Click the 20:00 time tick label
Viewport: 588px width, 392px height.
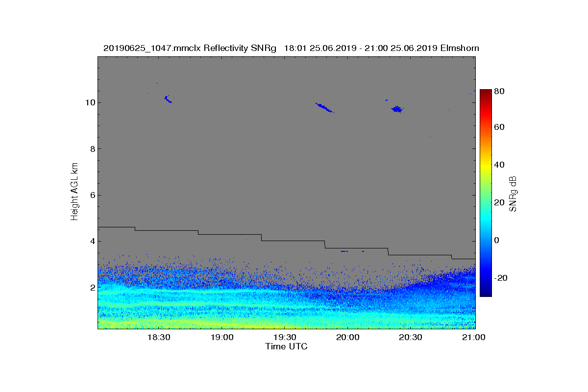coord(348,337)
